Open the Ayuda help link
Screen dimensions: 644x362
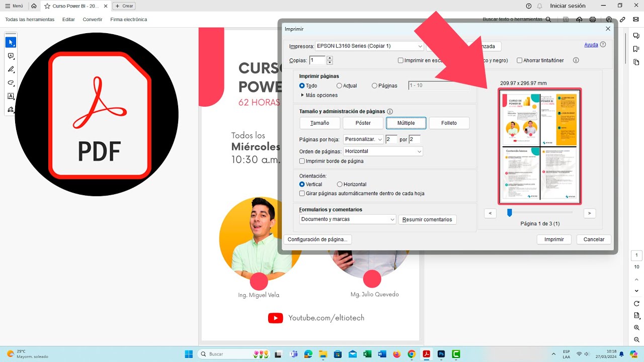tap(590, 44)
